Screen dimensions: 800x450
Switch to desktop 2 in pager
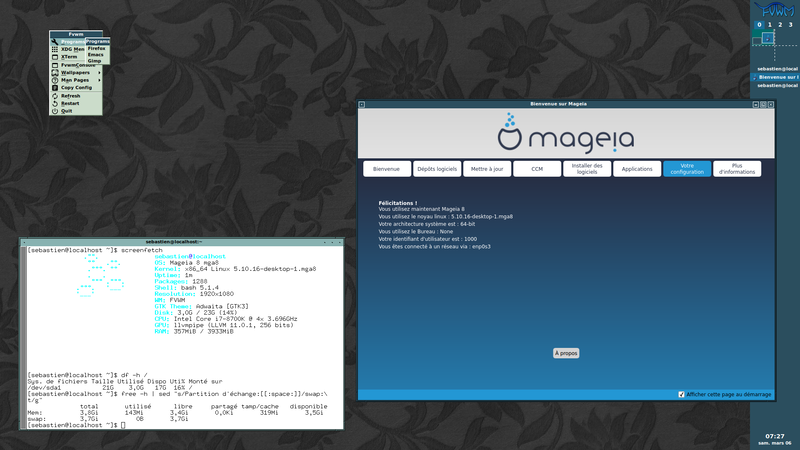click(780, 24)
